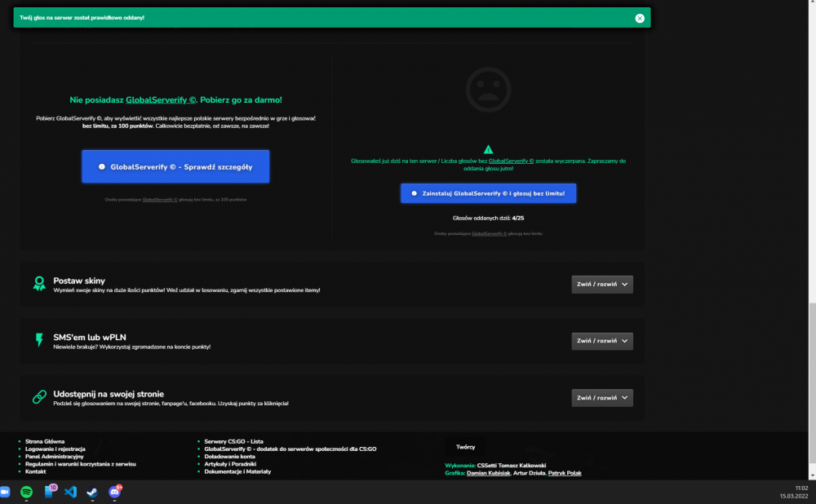Go to Strona Główna in the footer

pos(45,441)
